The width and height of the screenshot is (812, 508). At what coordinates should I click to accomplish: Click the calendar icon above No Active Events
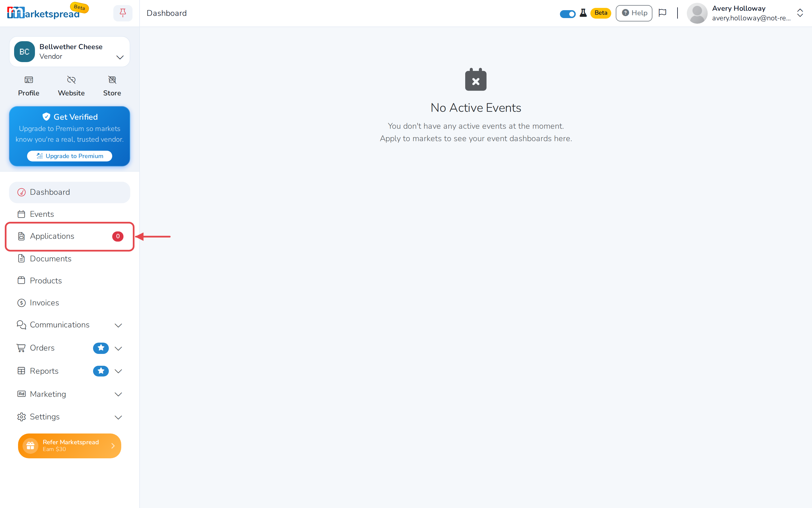pos(475,80)
